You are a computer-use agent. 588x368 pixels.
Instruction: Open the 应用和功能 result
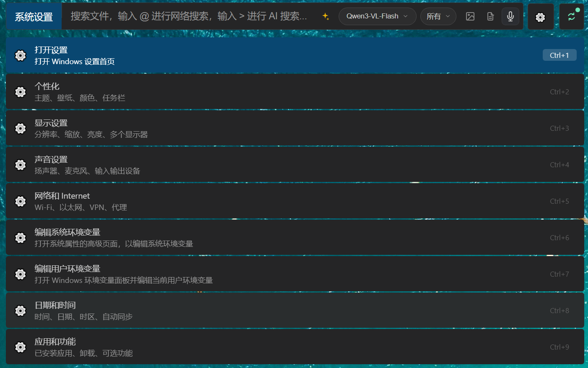point(295,347)
